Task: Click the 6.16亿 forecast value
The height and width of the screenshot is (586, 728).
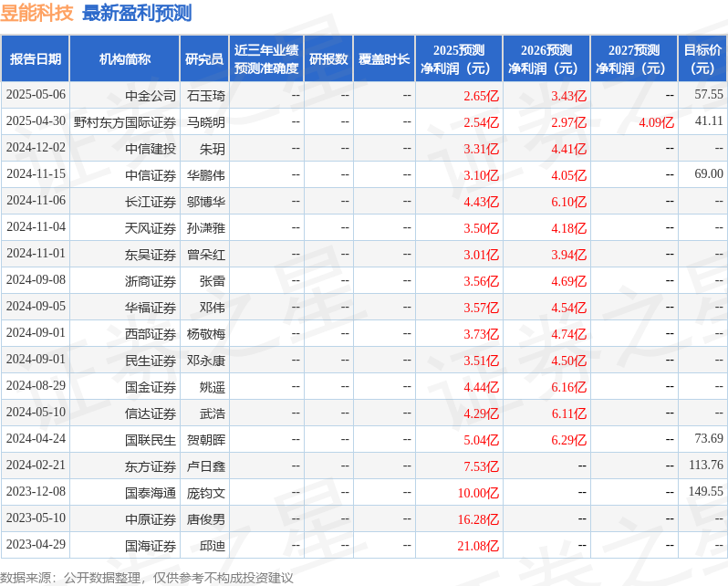Action: click(x=568, y=387)
